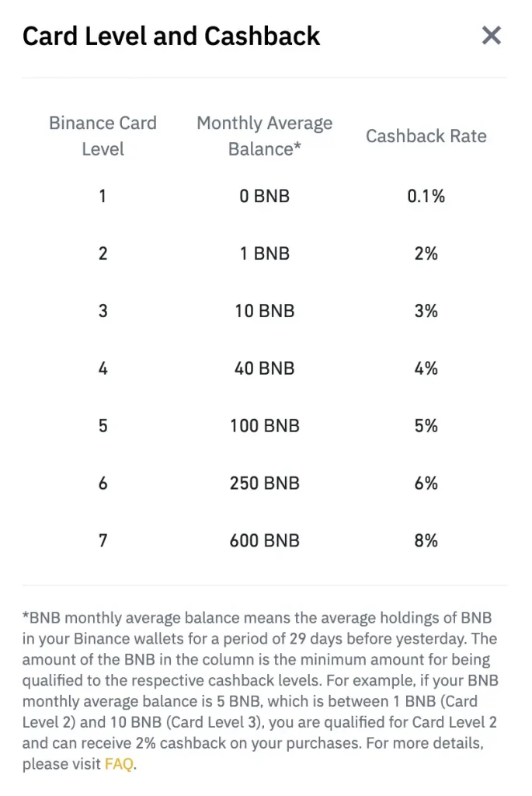Click the 600 BNB balance cell

(x=264, y=541)
